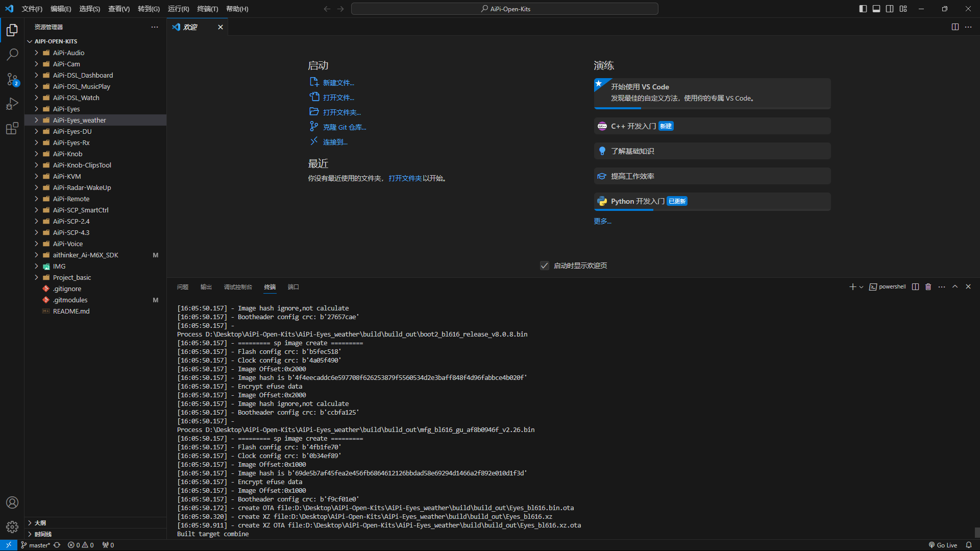The image size is (980, 551).
Task: Open the Search view in activity bar
Action: pos(12,55)
